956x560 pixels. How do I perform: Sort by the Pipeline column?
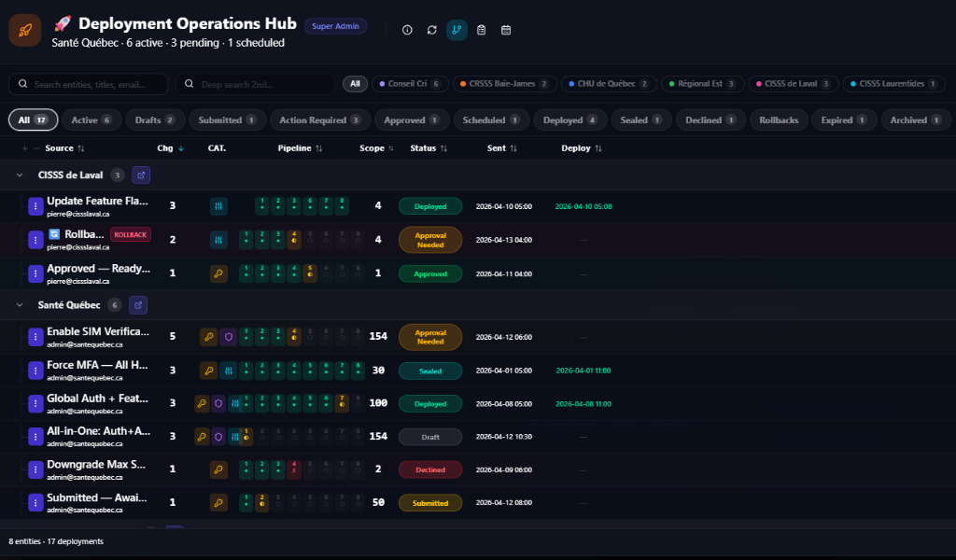(300, 148)
